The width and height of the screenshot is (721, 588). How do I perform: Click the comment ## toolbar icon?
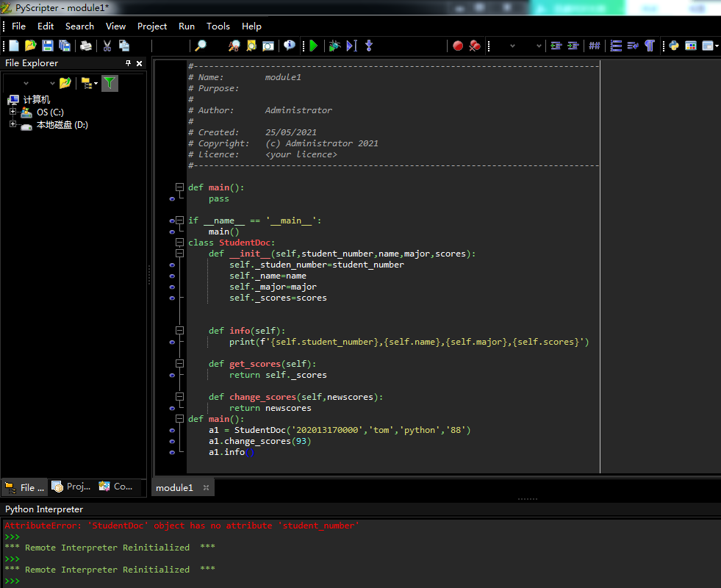(x=594, y=46)
